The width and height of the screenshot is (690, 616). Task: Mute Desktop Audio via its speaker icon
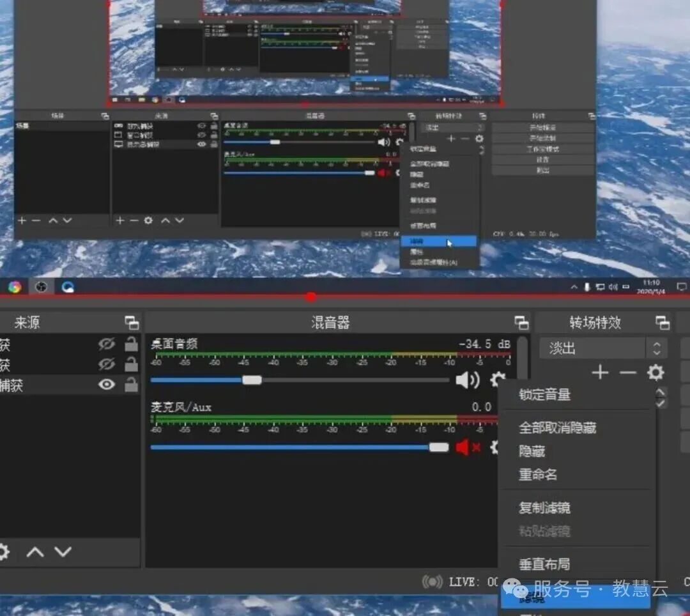click(x=468, y=380)
